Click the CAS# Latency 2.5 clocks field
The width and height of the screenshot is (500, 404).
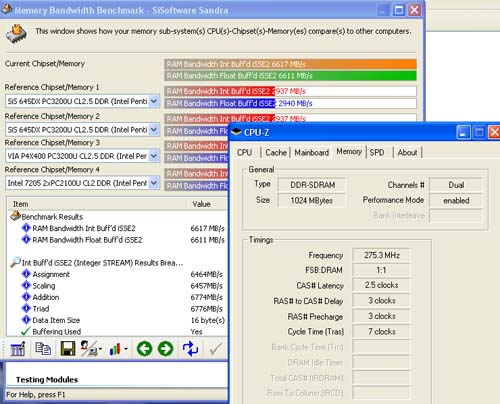pyautogui.click(x=381, y=285)
